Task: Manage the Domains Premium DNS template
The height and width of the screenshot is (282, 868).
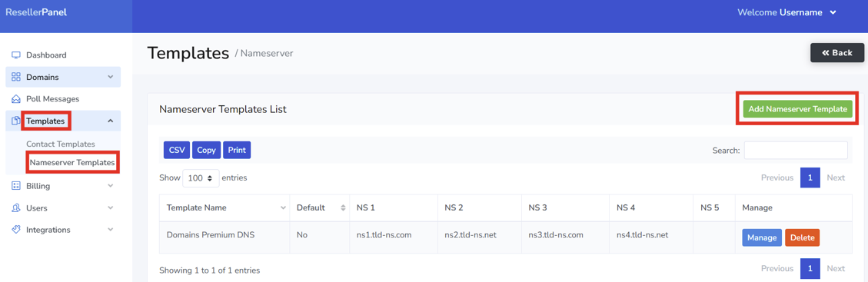Action: (x=762, y=237)
